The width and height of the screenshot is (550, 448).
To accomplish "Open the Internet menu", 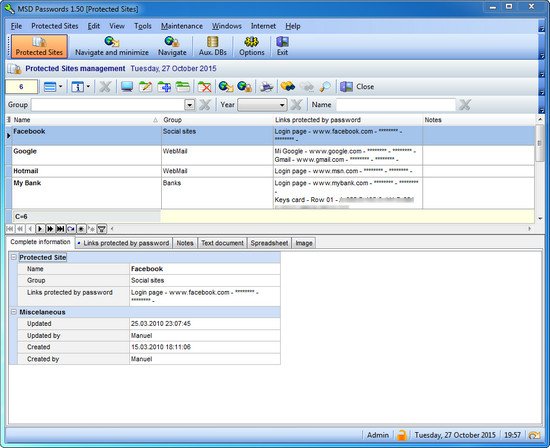I will point(263,26).
